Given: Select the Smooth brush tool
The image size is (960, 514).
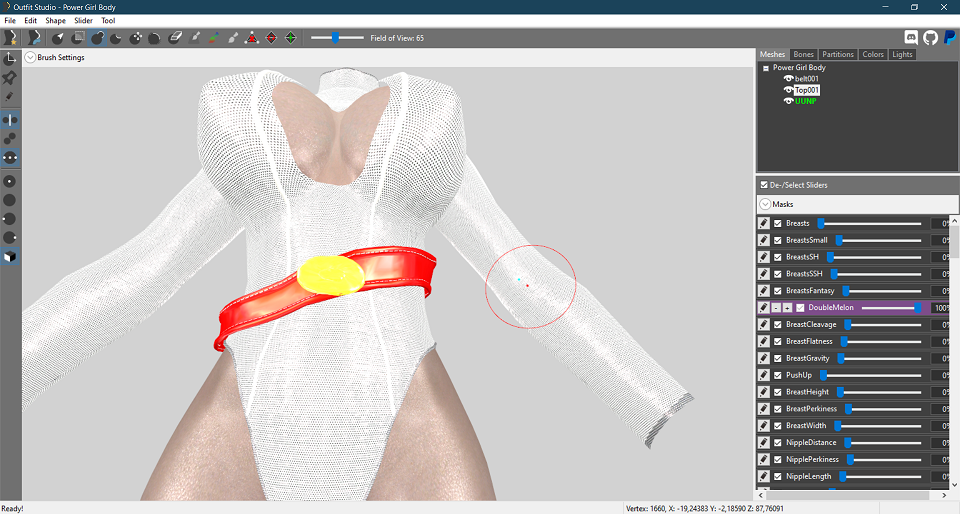Looking at the screenshot, I should point(154,38).
